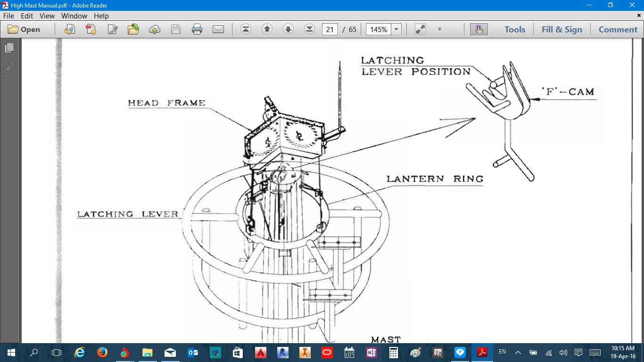The width and height of the screenshot is (644, 362).
Task: Click the fit-to-window expand icon
Action: pos(421,29)
